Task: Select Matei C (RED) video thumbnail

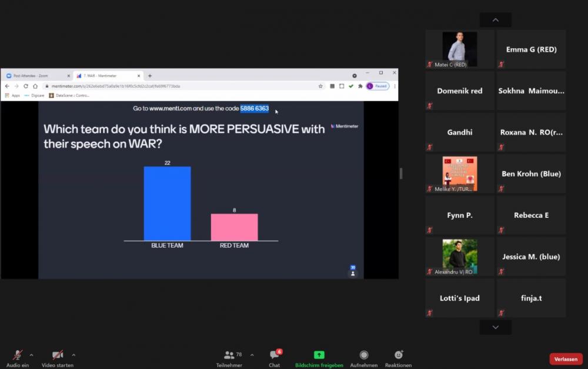Action: (460, 49)
